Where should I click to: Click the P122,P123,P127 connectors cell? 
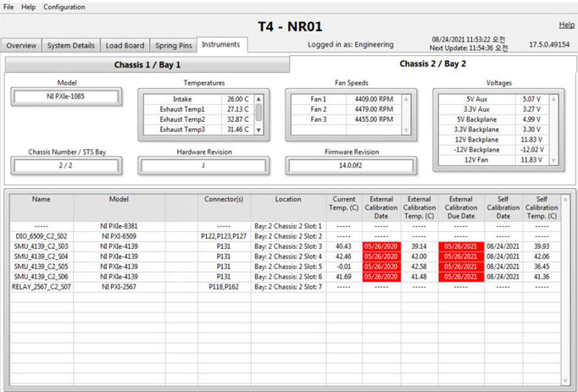tap(224, 236)
